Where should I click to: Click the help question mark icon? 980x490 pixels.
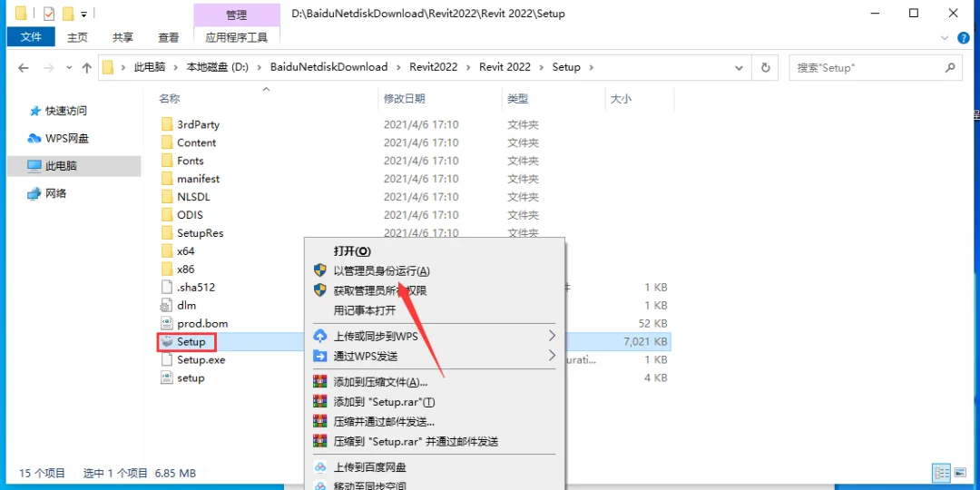pos(964,38)
